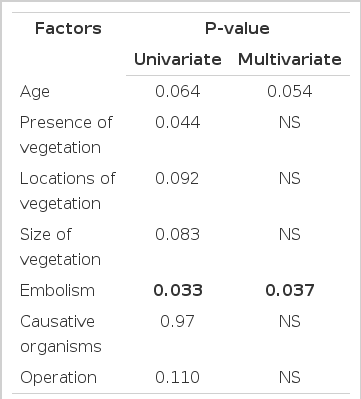Click Operation univariate value 0.110
Screen dimensions: 361x399
click(177, 377)
